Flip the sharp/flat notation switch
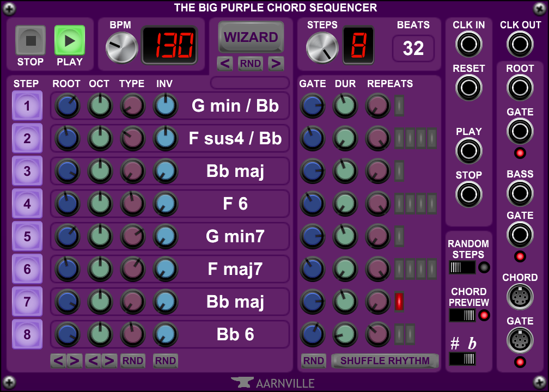This screenshot has height=392, width=549. coord(462,359)
